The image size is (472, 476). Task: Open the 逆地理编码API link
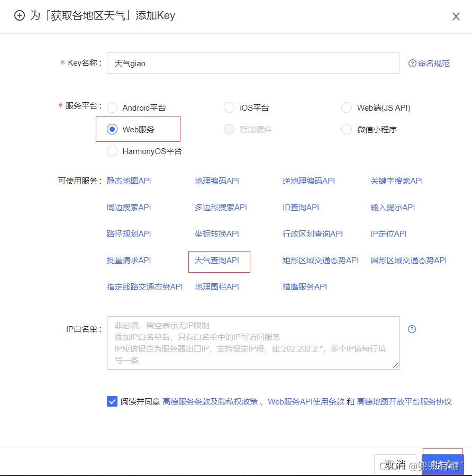click(309, 181)
